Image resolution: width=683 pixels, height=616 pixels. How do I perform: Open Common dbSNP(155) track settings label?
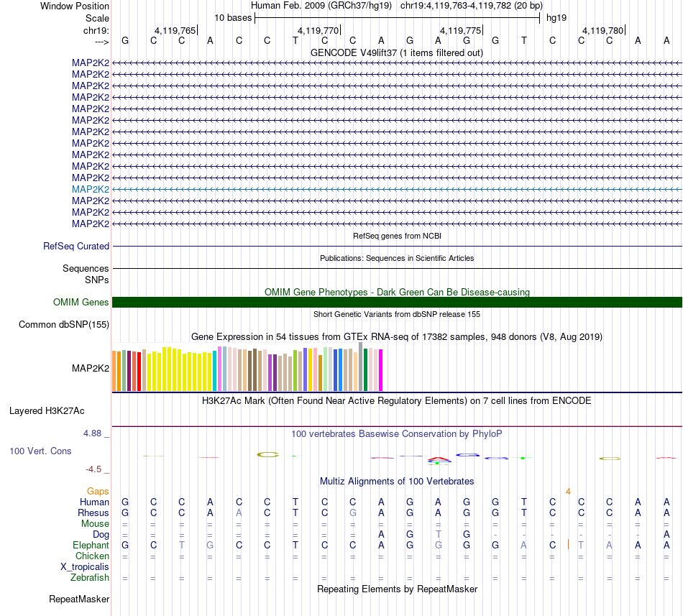pyautogui.click(x=63, y=325)
